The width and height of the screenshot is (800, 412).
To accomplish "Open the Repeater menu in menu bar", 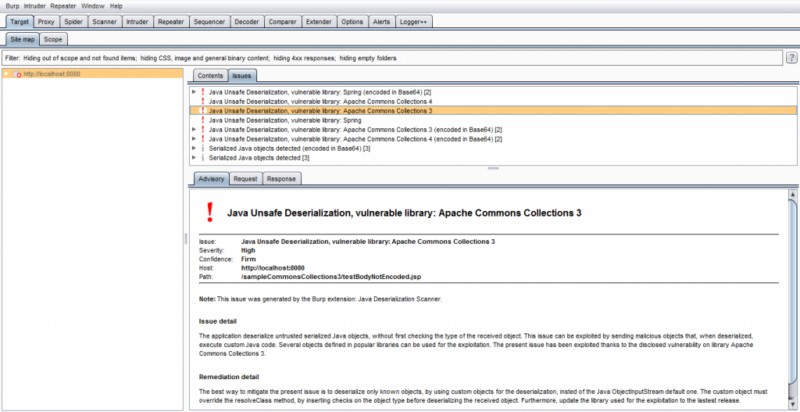I will click(x=63, y=6).
